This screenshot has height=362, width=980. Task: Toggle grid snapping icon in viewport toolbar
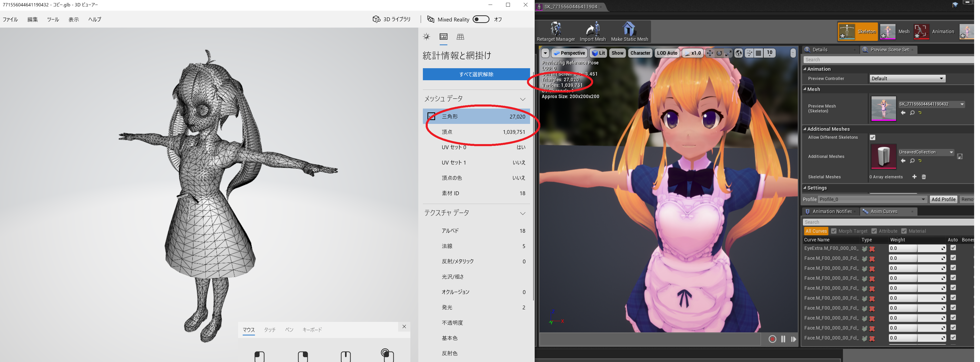click(x=758, y=53)
